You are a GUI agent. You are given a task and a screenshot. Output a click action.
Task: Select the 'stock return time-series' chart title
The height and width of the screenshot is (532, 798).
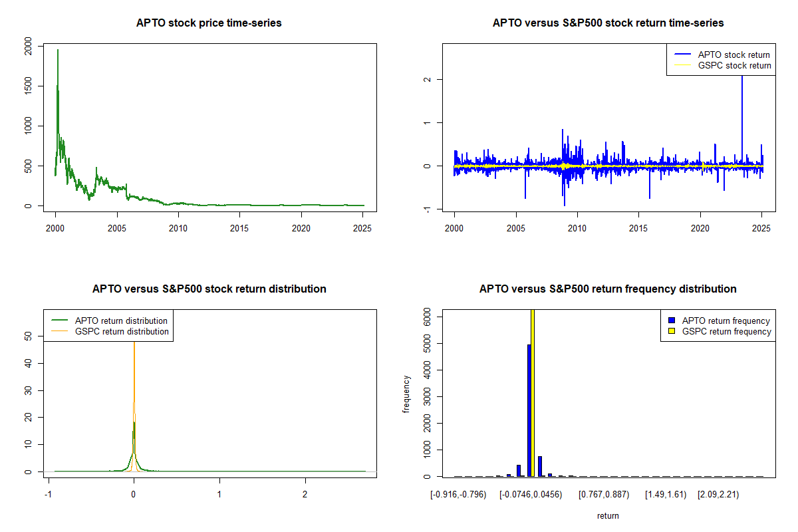(x=608, y=23)
